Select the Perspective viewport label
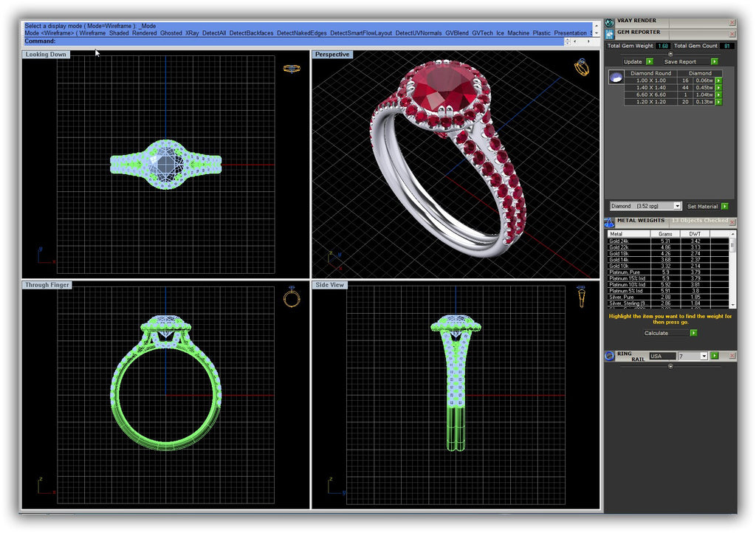 tap(332, 55)
